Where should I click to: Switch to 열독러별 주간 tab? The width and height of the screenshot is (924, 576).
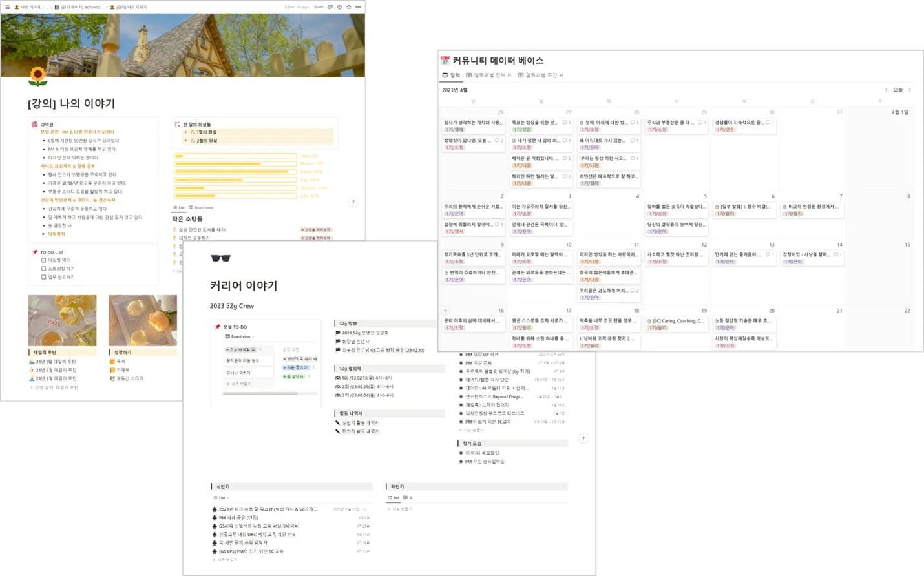pyautogui.click(x=540, y=75)
